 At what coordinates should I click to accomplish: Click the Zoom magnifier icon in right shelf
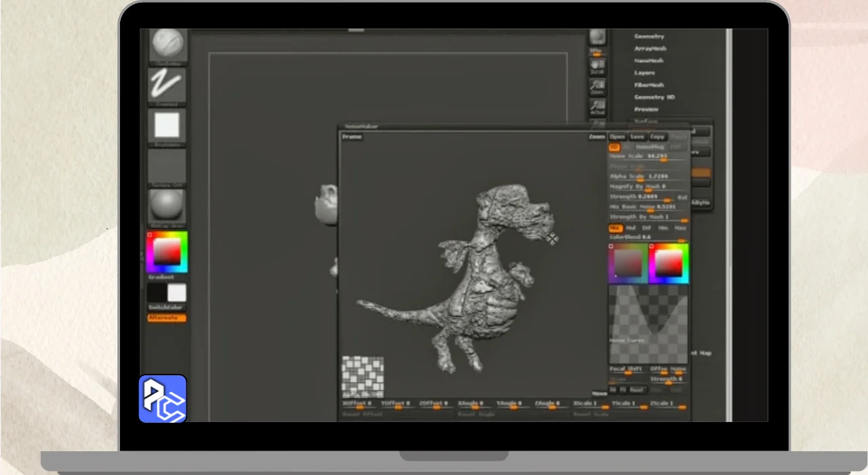(597, 88)
